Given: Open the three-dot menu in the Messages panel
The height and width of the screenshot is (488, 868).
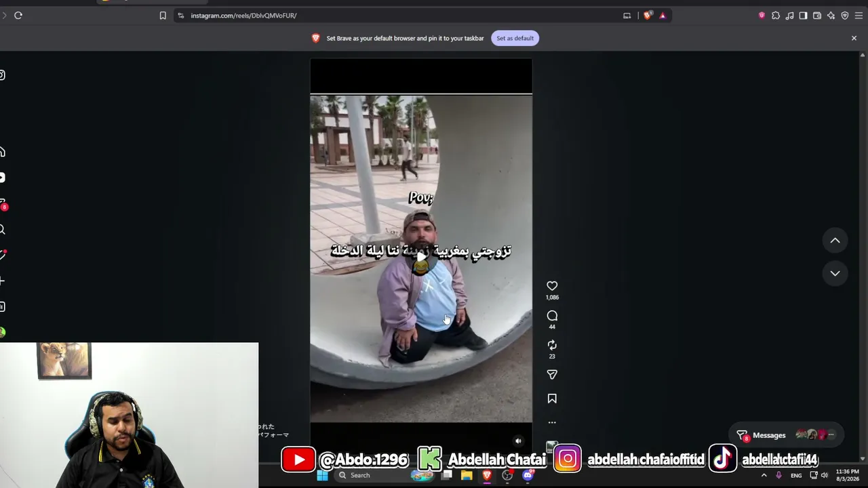Looking at the screenshot, I should (831, 435).
